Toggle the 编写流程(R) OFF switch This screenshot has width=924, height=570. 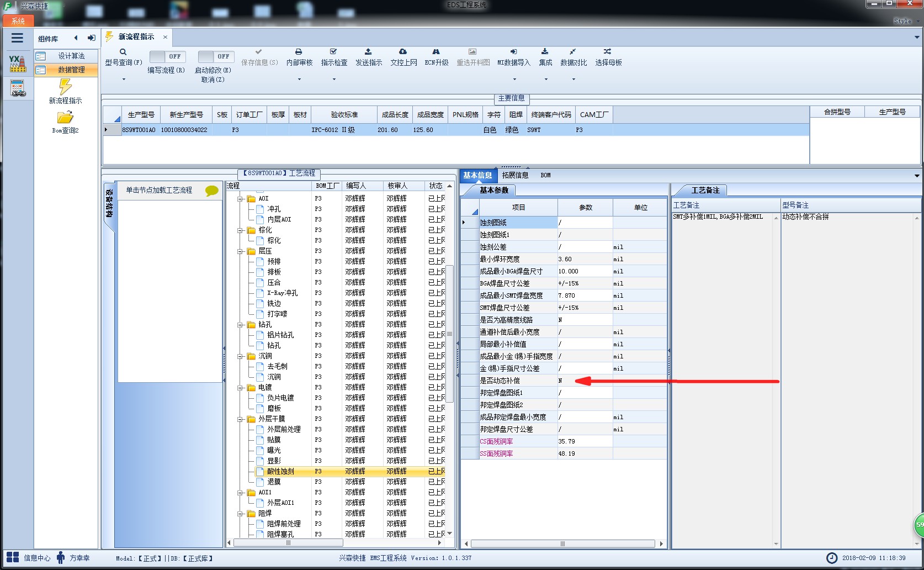point(168,56)
